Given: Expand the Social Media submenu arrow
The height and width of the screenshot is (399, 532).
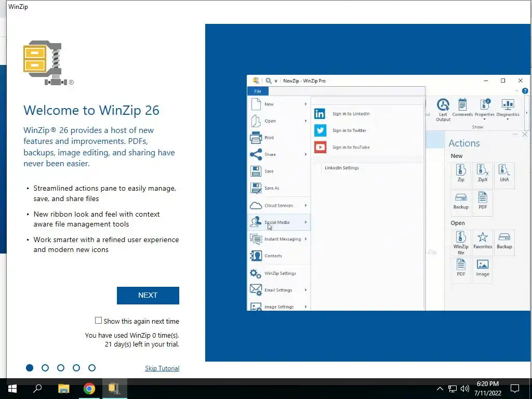Looking at the screenshot, I should [x=305, y=222].
